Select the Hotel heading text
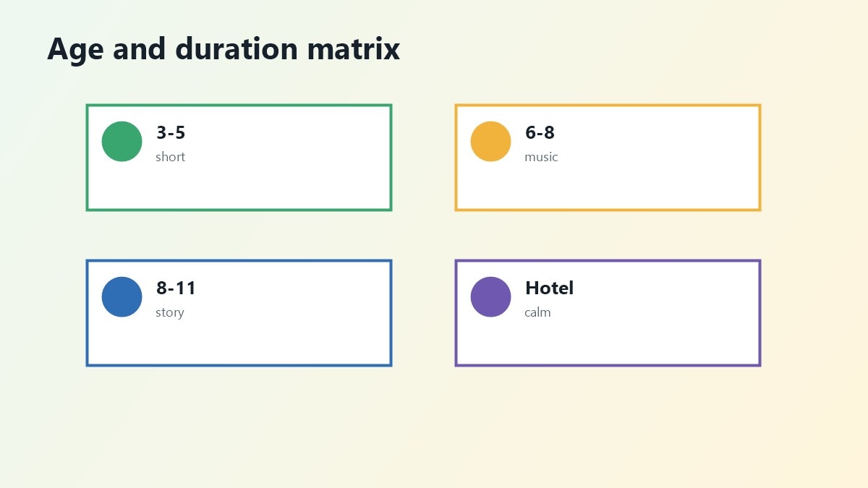Viewport: 868px width, 488px height. pos(549,288)
